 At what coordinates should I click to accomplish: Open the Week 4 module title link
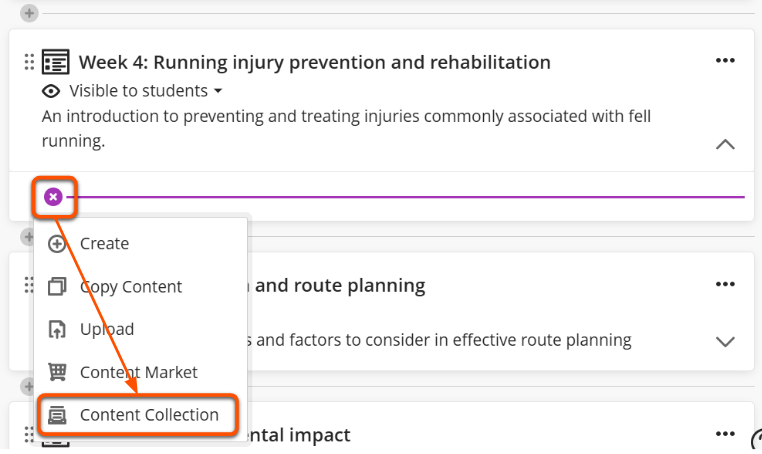click(x=314, y=62)
